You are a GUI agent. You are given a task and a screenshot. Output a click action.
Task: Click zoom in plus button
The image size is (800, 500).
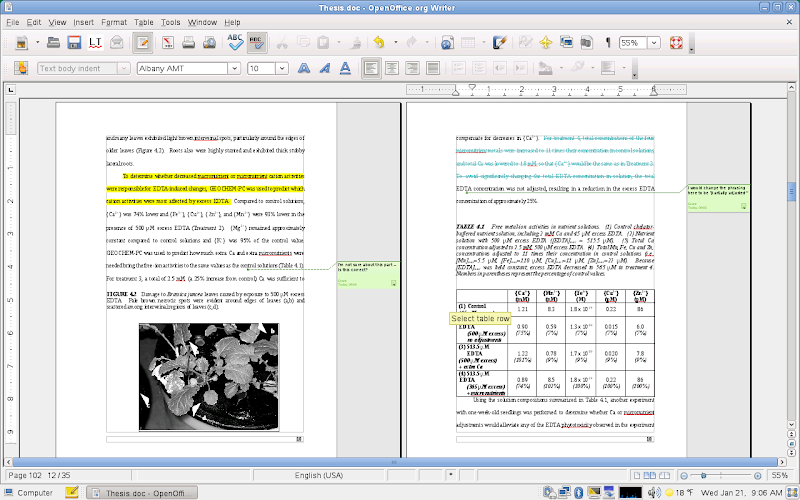758,476
